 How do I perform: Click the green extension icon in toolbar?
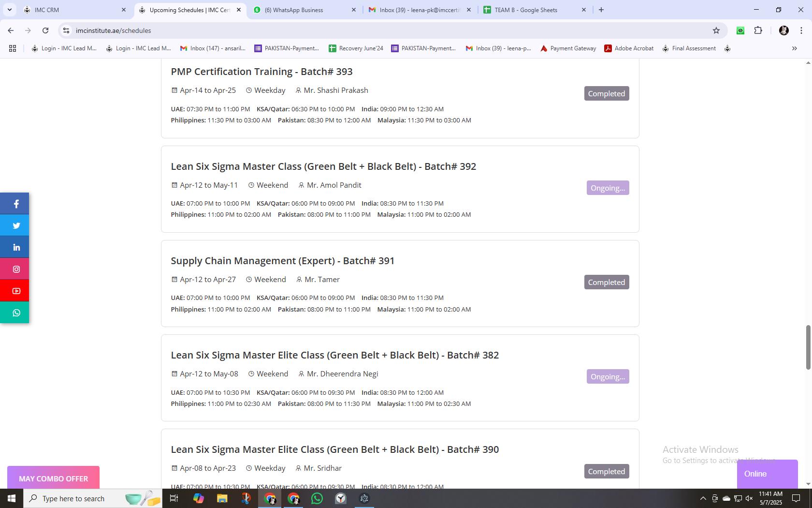click(x=740, y=30)
